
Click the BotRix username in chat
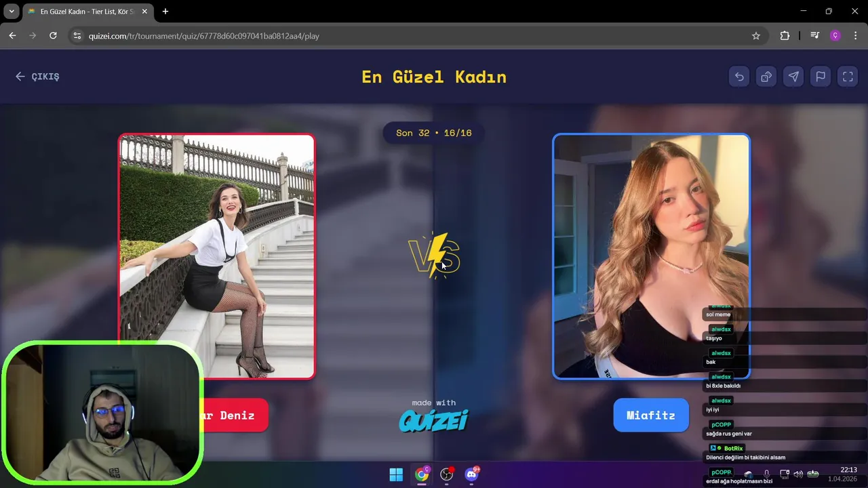click(x=733, y=448)
